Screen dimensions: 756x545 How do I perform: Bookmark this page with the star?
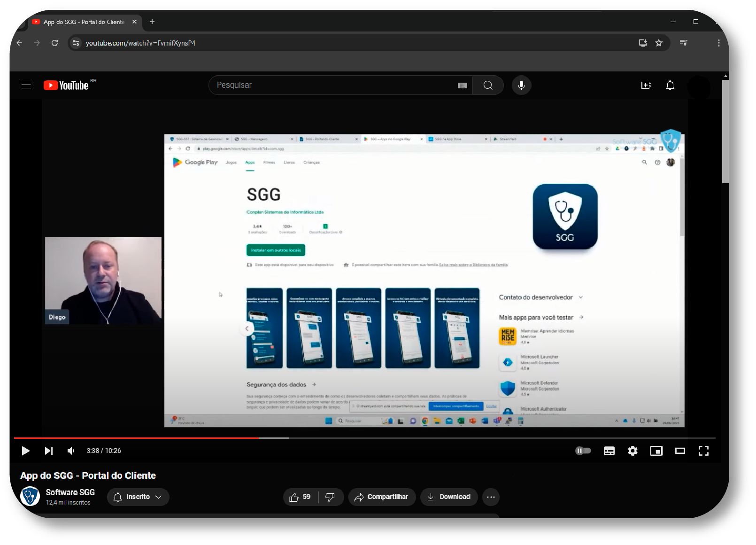[x=659, y=43]
